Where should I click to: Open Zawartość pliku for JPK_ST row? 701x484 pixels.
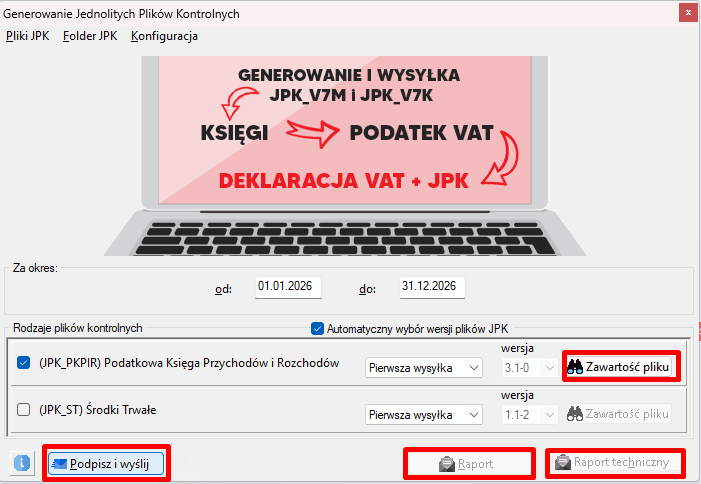[x=618, y=414]
